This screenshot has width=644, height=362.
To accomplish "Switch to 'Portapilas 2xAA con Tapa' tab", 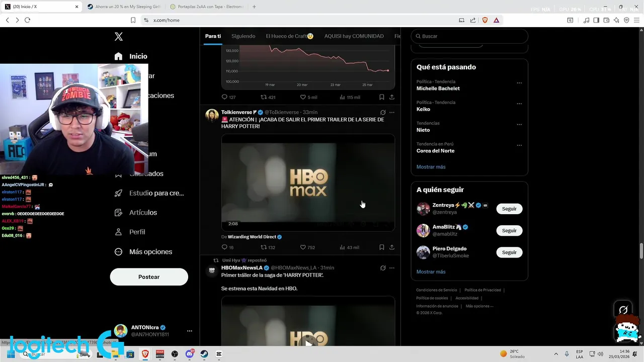I will (206, 7).
